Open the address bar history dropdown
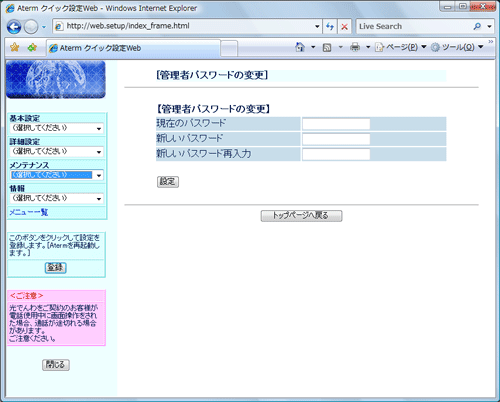500x402 pixels. [x=317, y=26]
